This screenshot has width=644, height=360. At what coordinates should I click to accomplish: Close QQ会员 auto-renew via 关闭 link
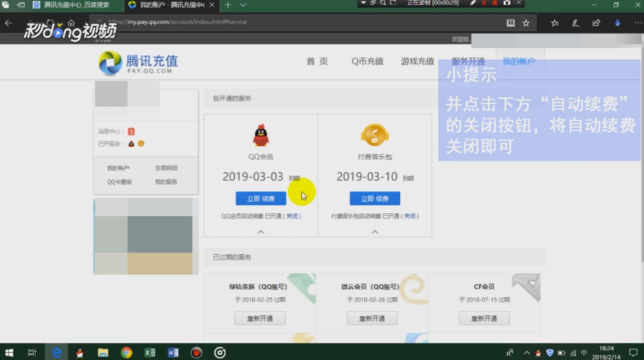pyautogui.click(x=291, y=216)
